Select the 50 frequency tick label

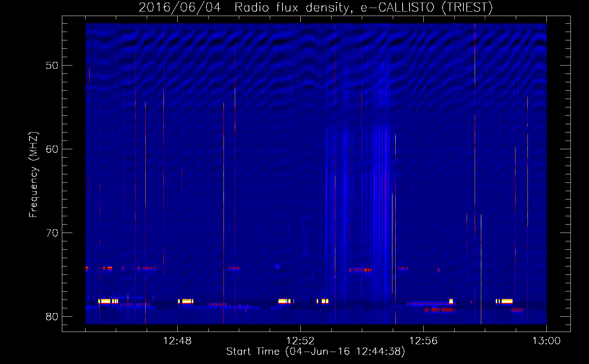click(x=52, y=66)
